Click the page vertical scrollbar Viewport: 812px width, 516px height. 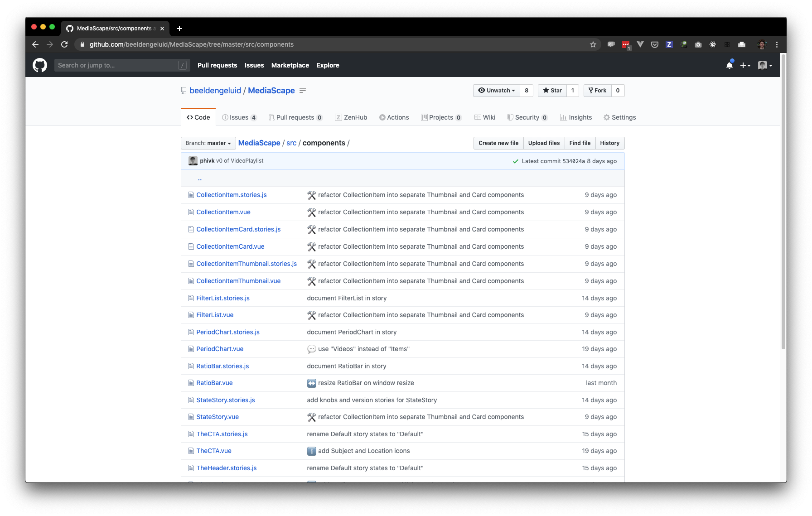click(783, 202)
